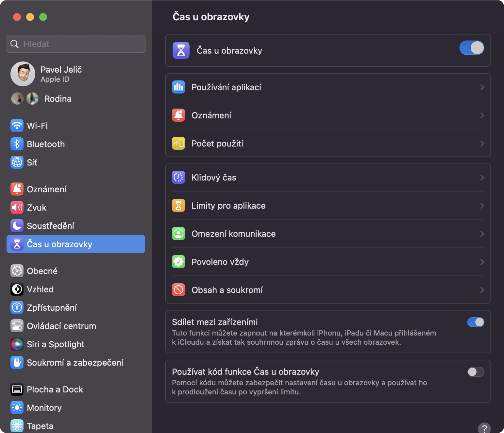Viewport: 504px width, 433px height.
Task: Click the chevron beside Obsah a soukromí
Action: click(x=482, y=290)
